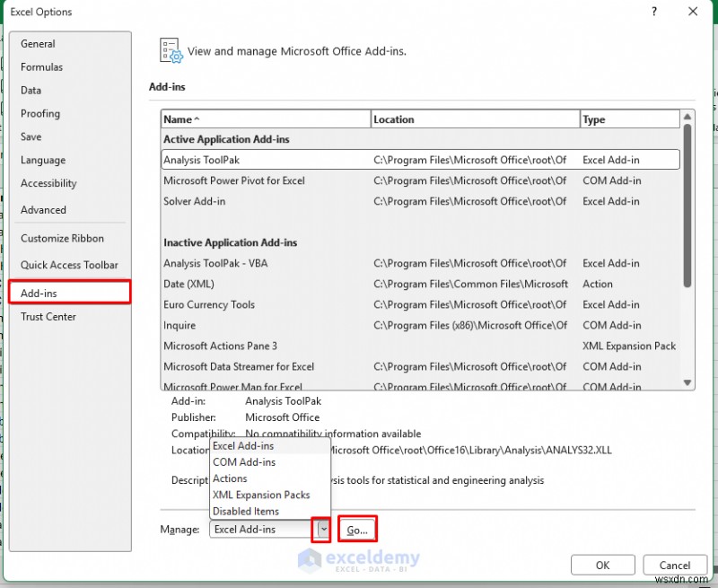Click the scroll-down arrow of the add-ins list
Screen dimensions: 718x588
[687, 382]
